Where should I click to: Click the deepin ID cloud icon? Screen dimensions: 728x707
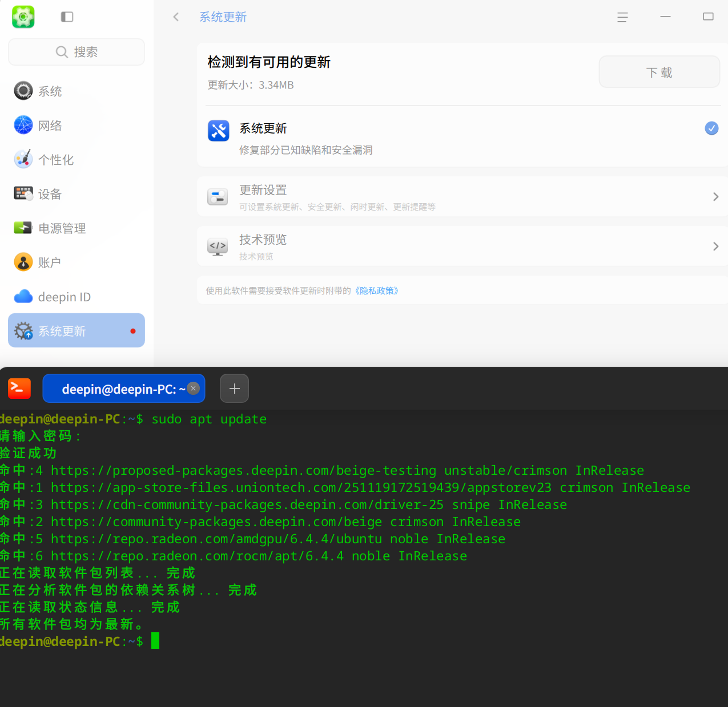(x=23, y=296)
